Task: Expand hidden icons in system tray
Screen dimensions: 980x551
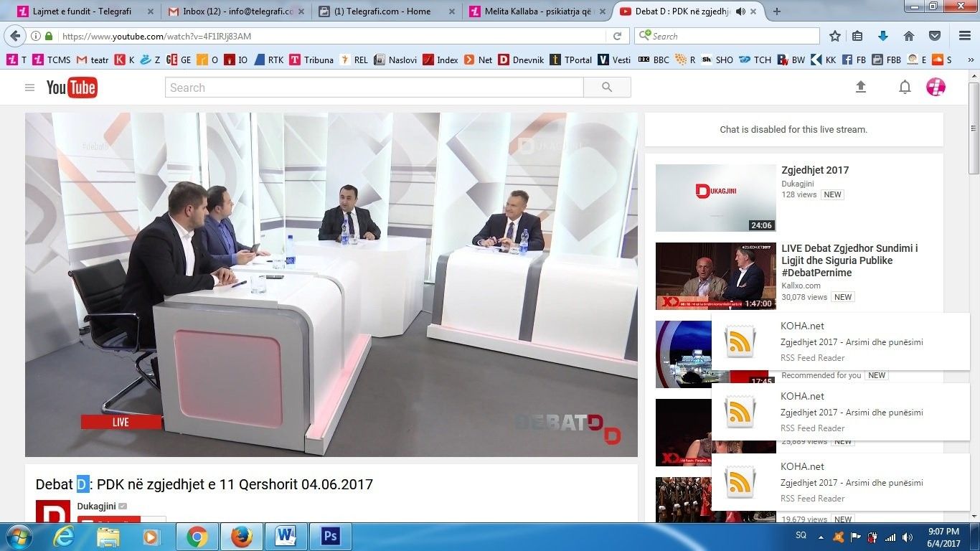Action: [821, 537]
